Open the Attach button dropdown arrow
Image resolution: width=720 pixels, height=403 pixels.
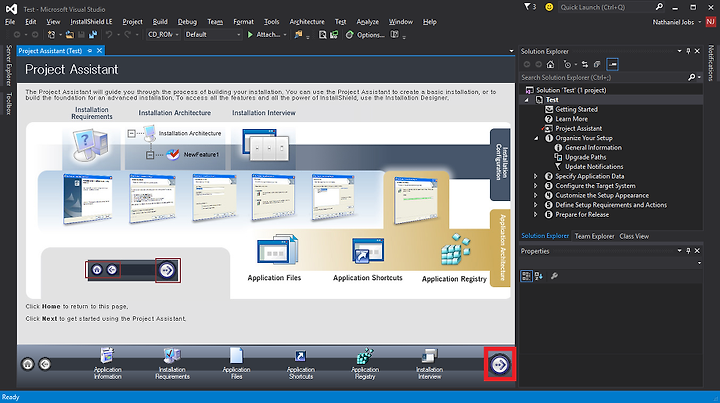pyautogui.click(x=285, y=34)
